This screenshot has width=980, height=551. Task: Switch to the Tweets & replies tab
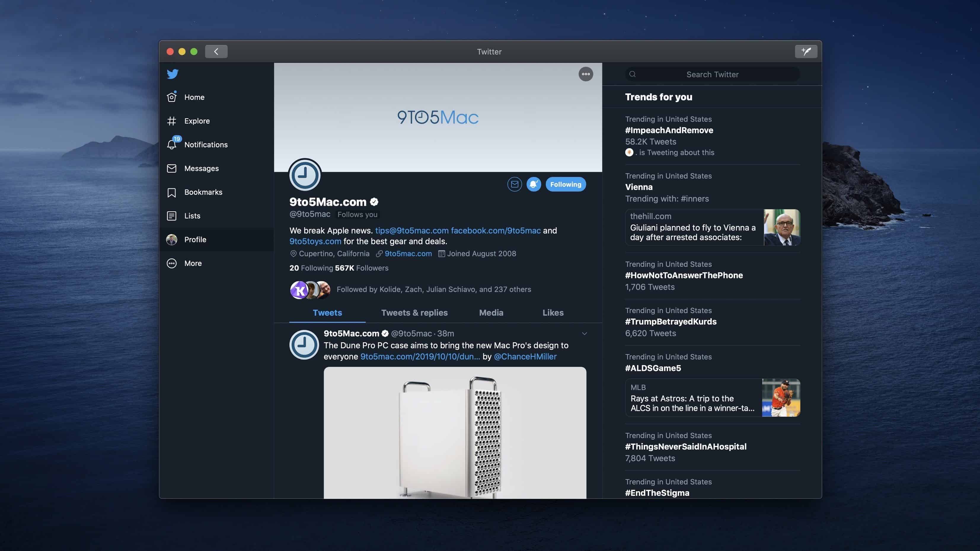[414, 313]
